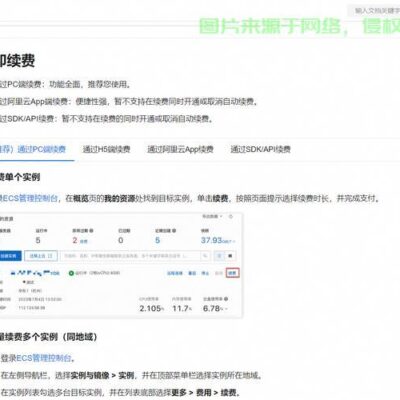Click the blue count 5 under 近期创建
400x400 pixels.
(157, 240)
